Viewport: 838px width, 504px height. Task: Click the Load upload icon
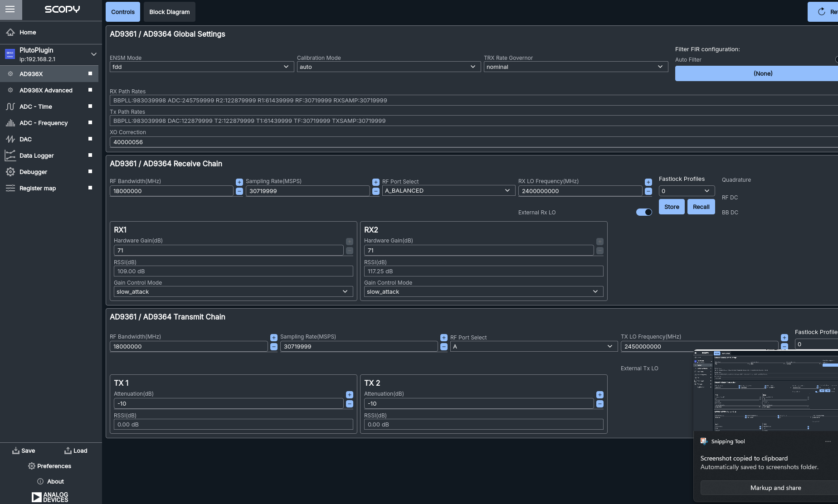click(x=68, y=451)
